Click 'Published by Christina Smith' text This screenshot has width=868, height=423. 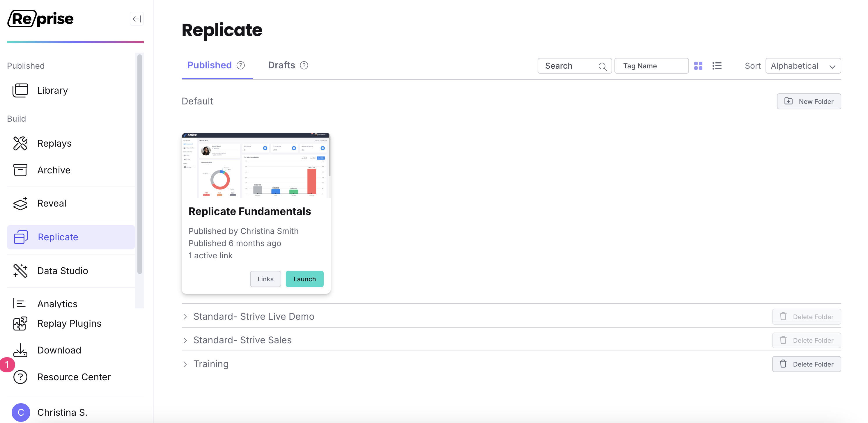tap(243, 231)
